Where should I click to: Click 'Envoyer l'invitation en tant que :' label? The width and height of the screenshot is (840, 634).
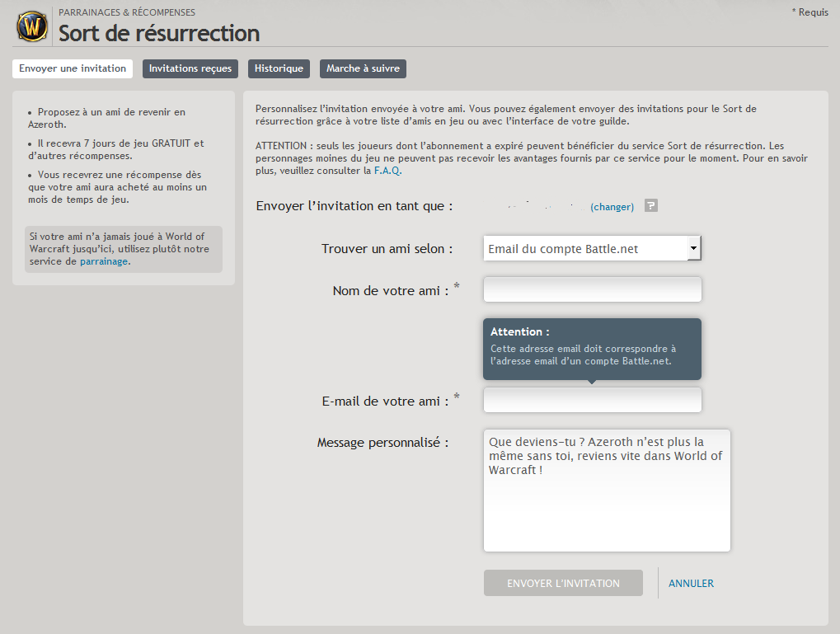point(354,206)
